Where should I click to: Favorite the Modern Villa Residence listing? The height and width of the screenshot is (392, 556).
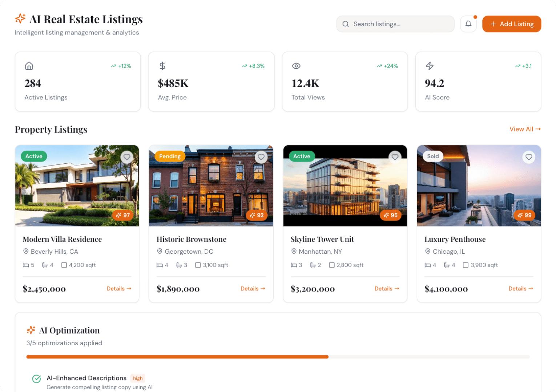tap(127, 157)
